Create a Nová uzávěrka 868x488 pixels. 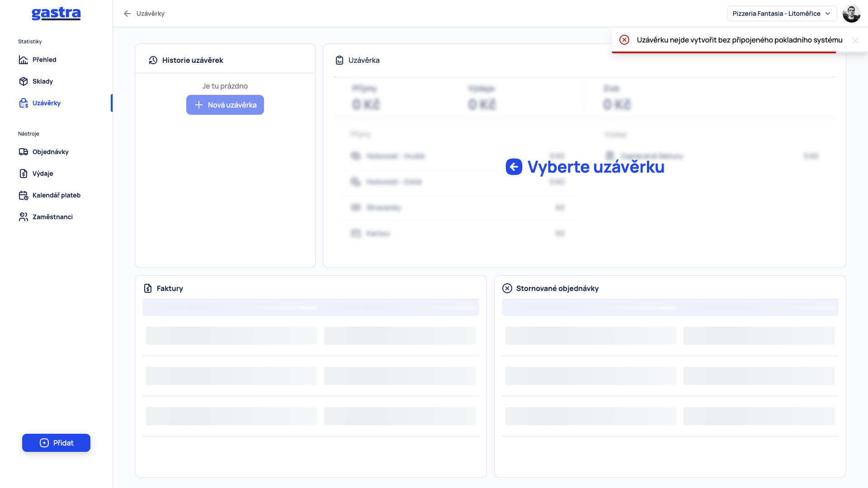tap(225, 105)
